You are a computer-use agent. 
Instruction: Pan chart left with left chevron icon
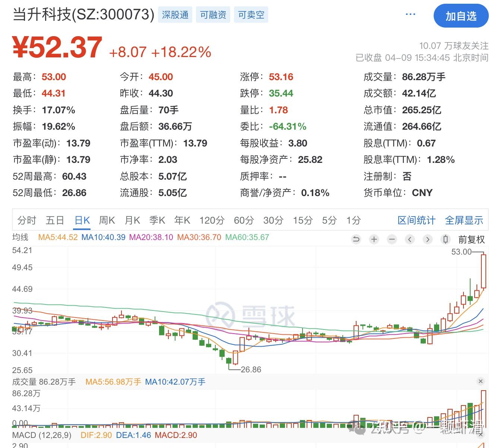[410, 239]
